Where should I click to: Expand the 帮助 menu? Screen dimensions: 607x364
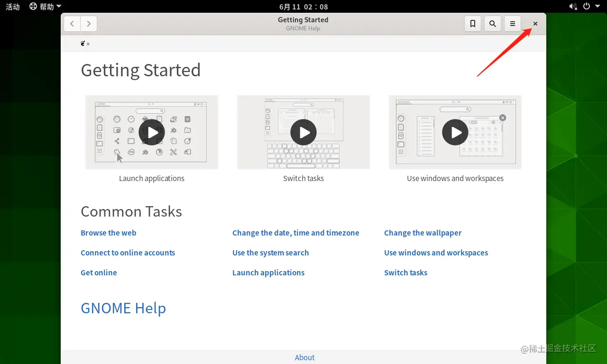[45, 7]
